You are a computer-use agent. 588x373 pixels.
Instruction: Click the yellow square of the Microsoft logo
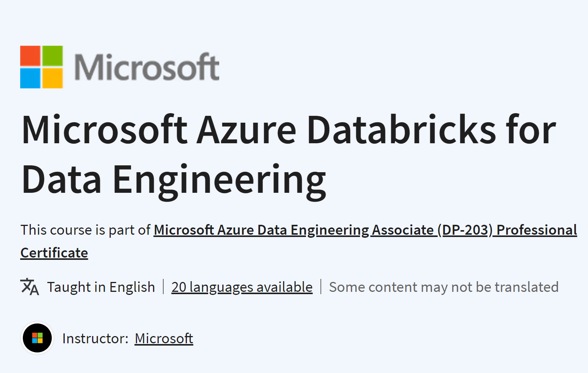53,78
